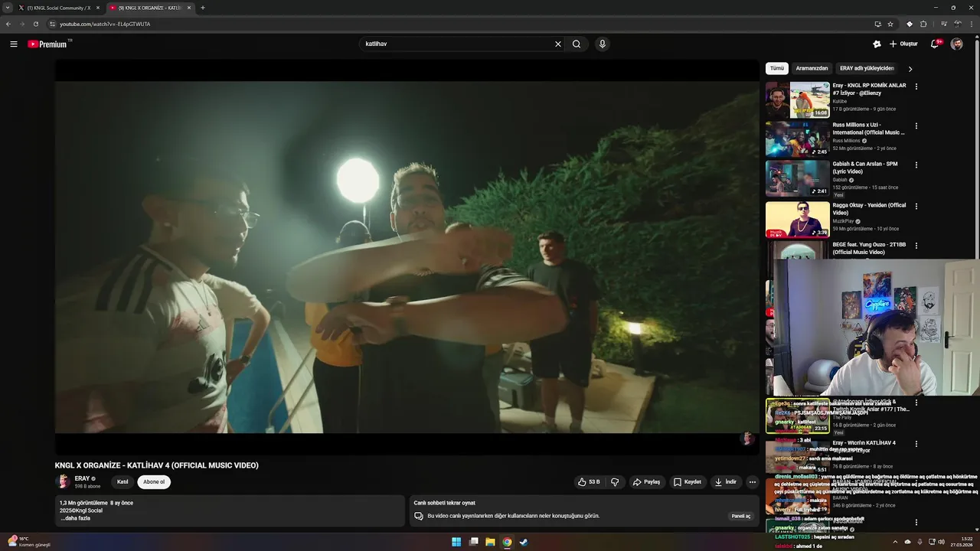Select the ERAY adlı yükleyiciden chip
980x551 pixels.
(867, 68)
